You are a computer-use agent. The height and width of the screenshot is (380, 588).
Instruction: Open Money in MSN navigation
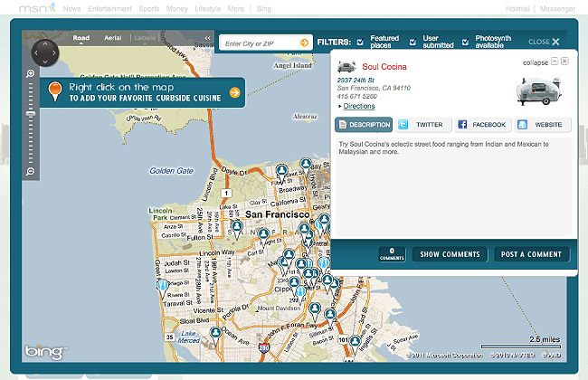pos(176,9)
